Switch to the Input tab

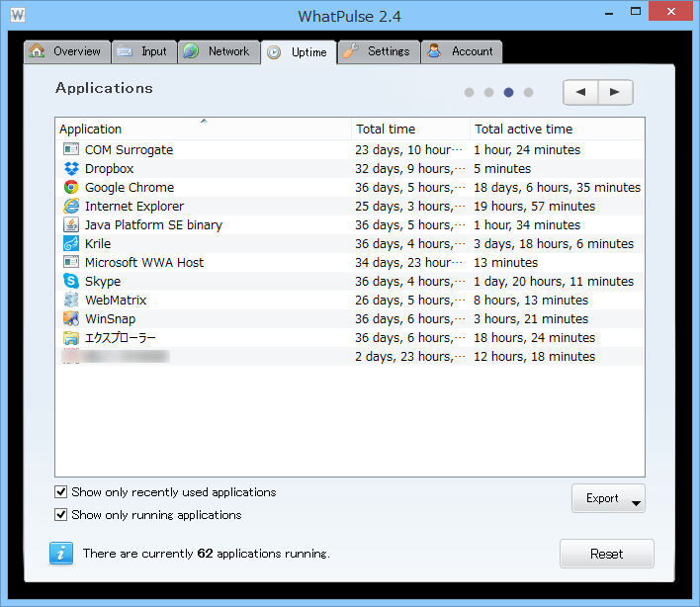tap(144, 51)
